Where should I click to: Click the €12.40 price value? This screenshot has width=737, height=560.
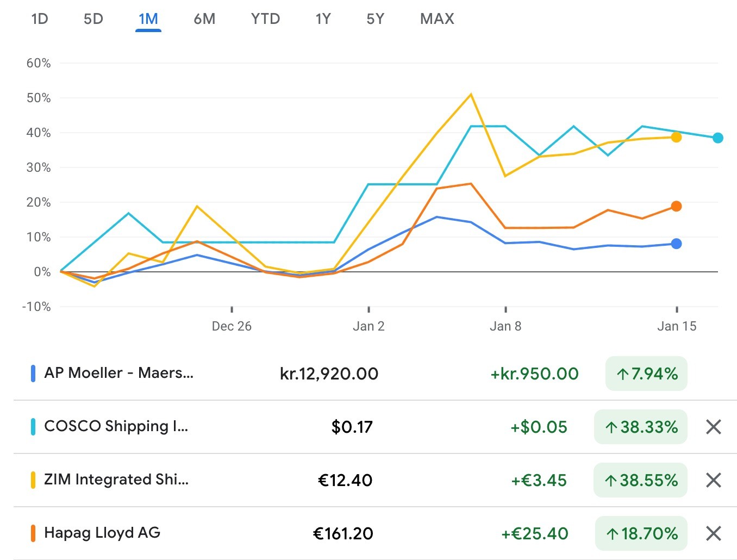pos(345,480)
